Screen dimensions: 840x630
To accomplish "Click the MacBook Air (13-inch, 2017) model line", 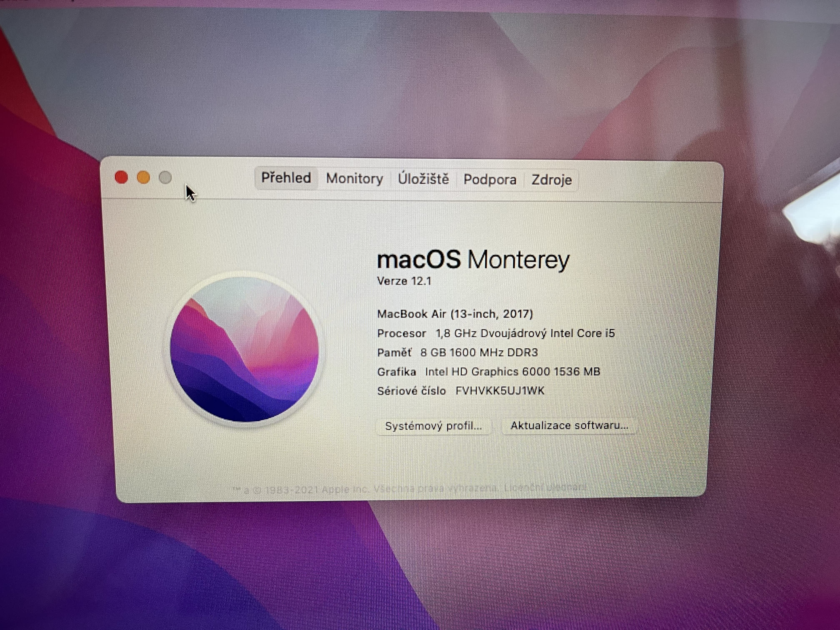I will pyautogui.click(x=455, y=314).
